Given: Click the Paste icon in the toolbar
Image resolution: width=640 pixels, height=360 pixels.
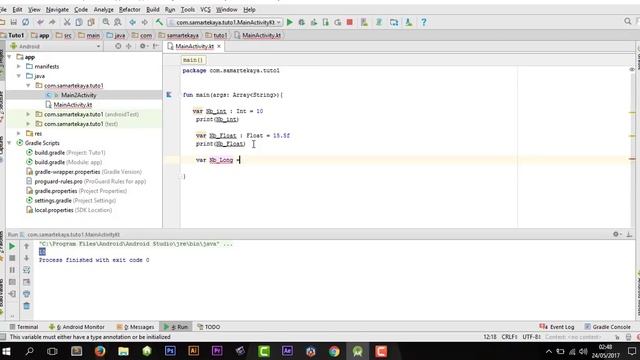Looking at the screenshot, I should click(91, 22).
